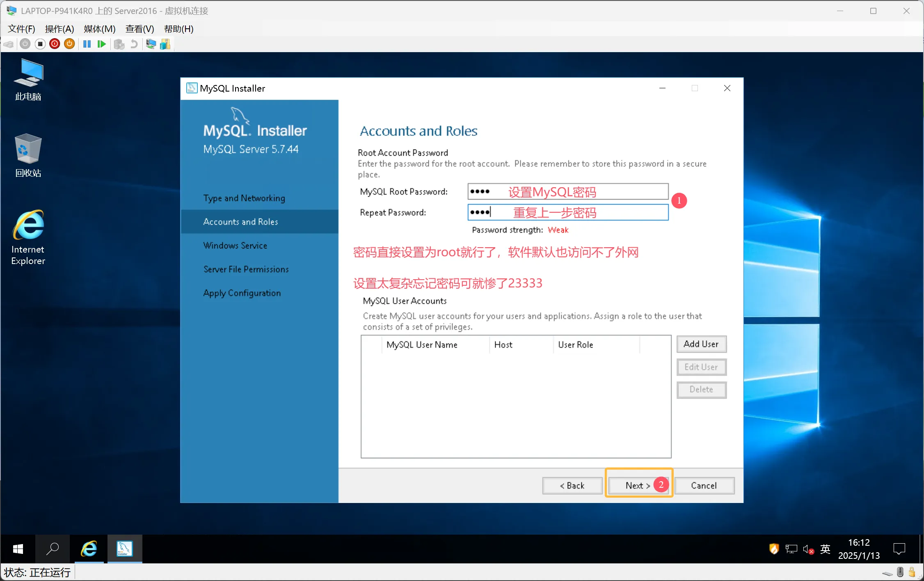The width and height of the screenshot is (924, 581).
Task: Click the checkpoint toolbar icon
Action: click(x=119, y=44)
